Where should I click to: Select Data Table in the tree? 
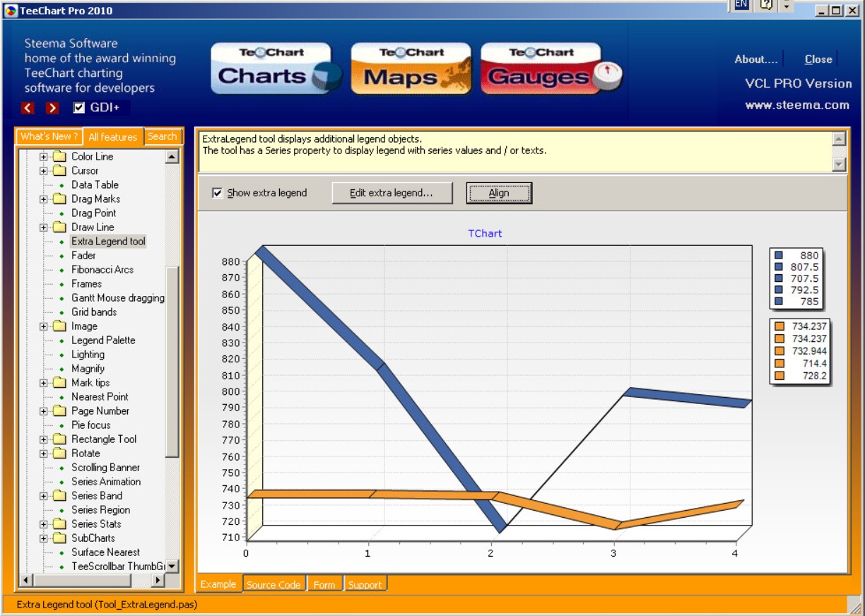(95, 185)
